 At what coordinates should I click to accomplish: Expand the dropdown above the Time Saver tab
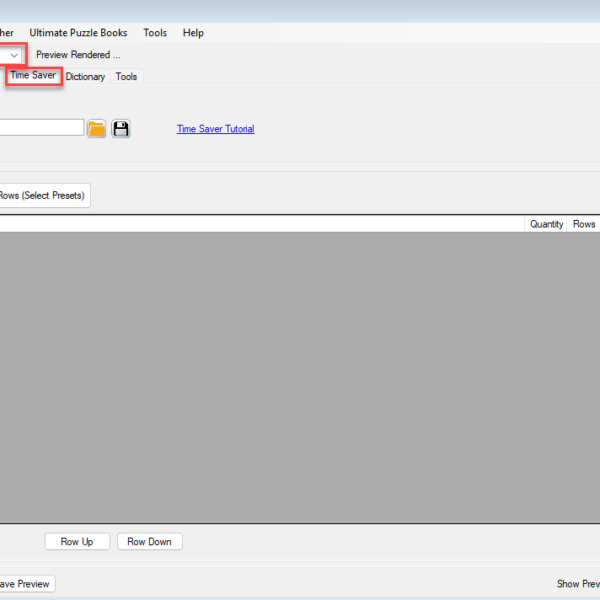click(x=14, y=55)
